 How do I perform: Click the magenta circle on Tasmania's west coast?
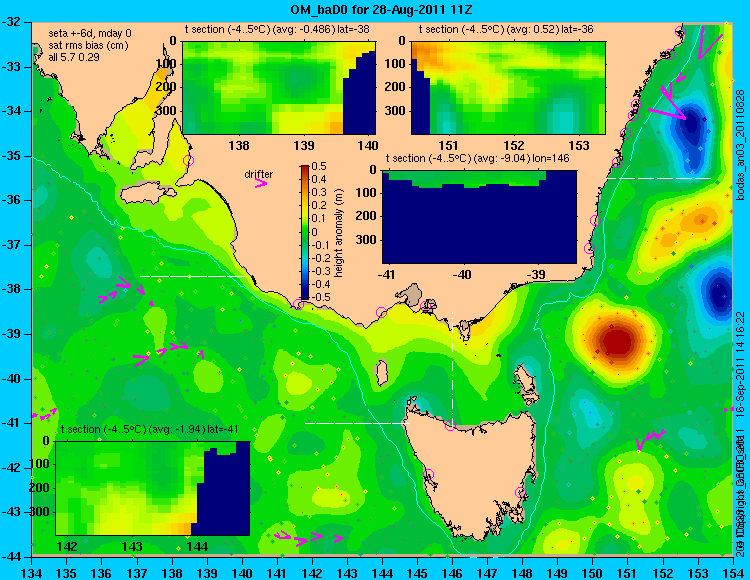[x=429, y=474]
